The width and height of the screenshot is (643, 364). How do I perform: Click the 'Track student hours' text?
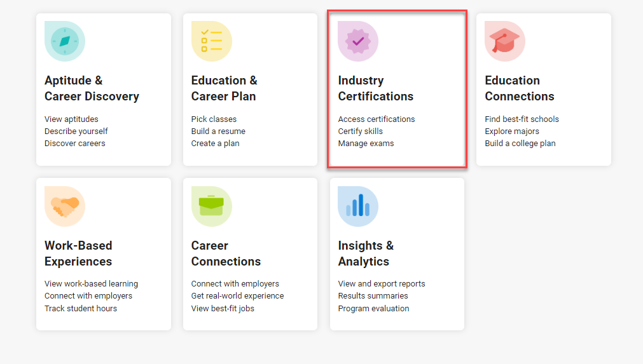coord(81,308)
